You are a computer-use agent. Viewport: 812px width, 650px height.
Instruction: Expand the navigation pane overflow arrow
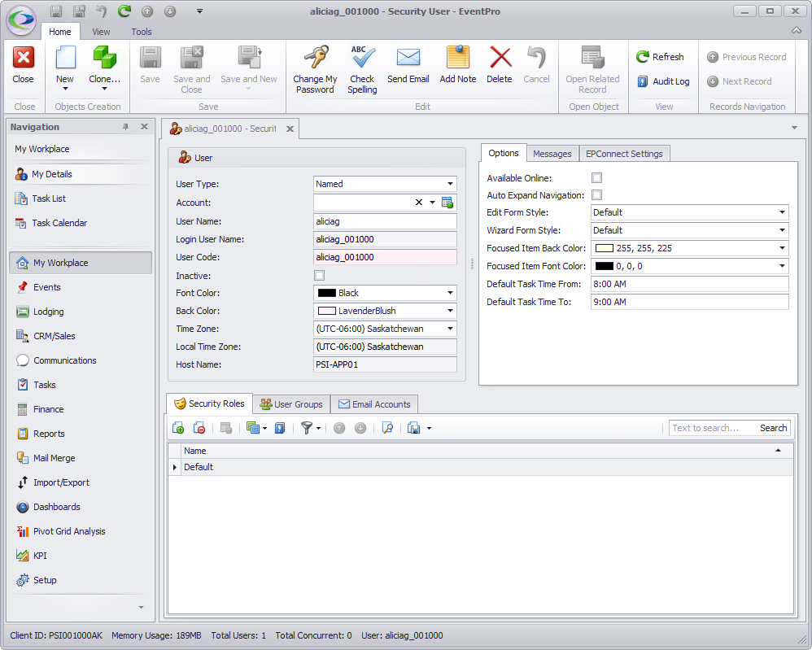(x=141, y=608)
